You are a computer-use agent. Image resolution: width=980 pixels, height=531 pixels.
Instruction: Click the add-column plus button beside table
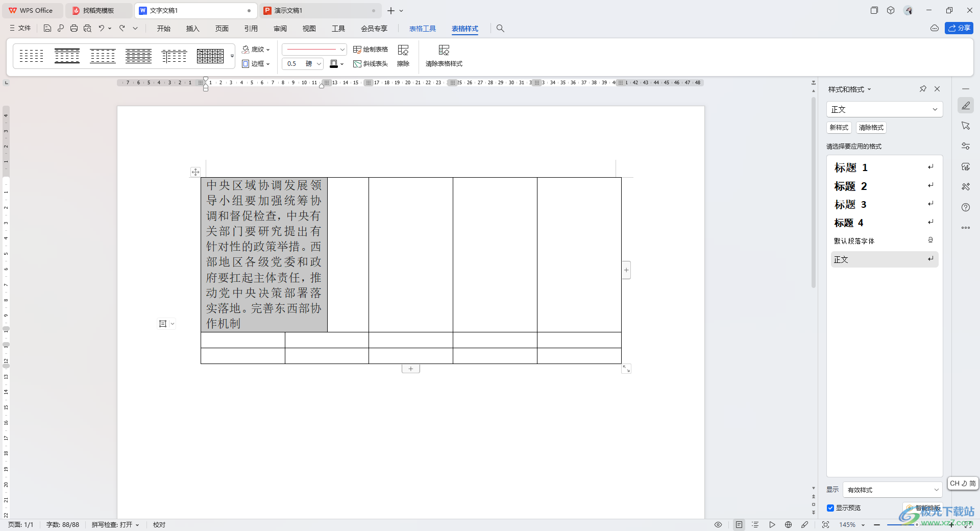tap(626, 270)
